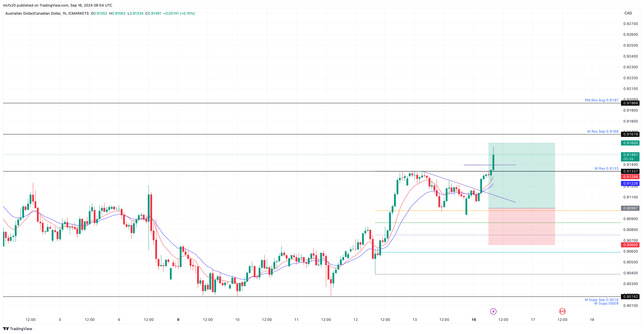Click the high value H0.91562

[x=117, y=13]
